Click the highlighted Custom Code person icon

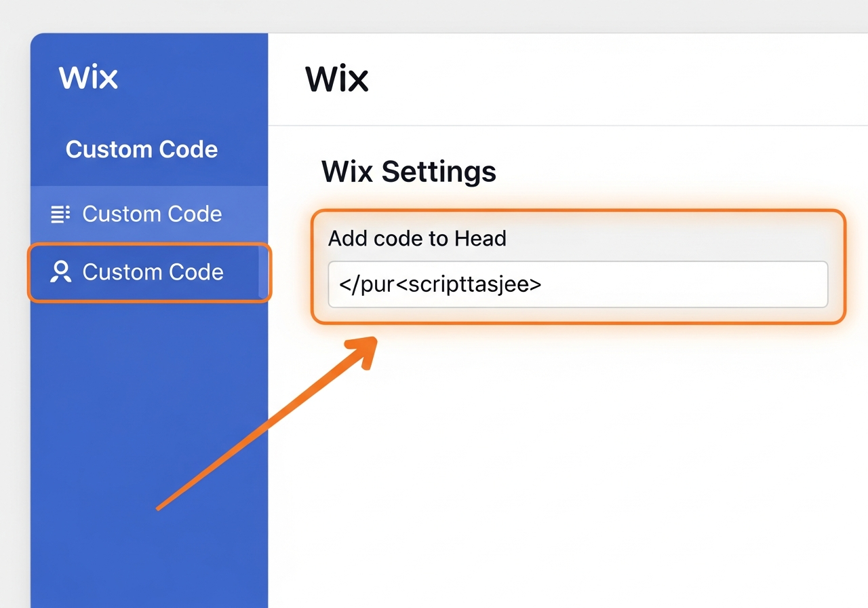(x=60, y=272)
